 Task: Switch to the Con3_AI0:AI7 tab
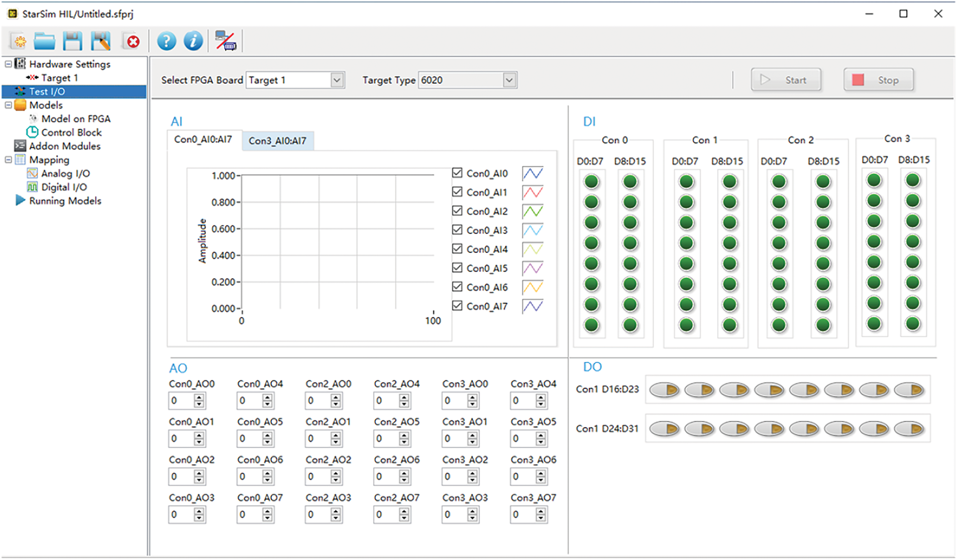pos(277,141)
